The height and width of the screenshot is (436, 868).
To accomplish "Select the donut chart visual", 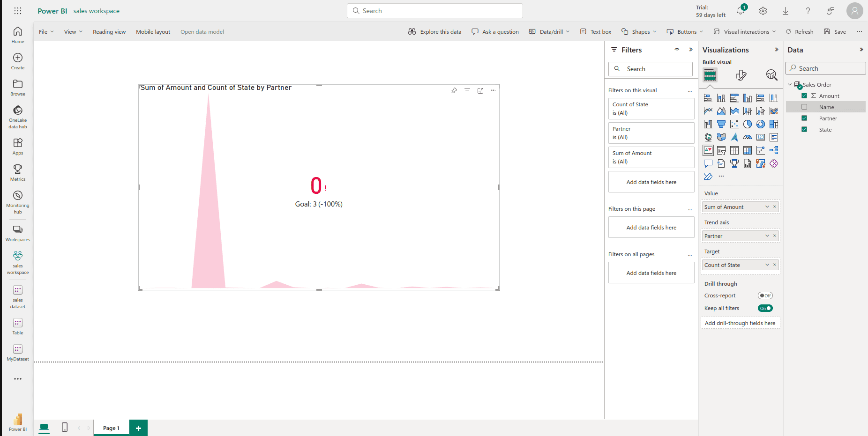I will click(761, 124).
